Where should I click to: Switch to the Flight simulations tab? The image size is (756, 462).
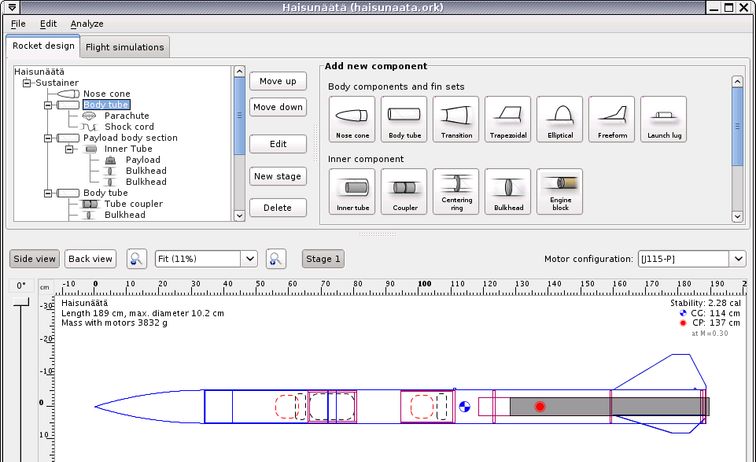tap(126, 47)
